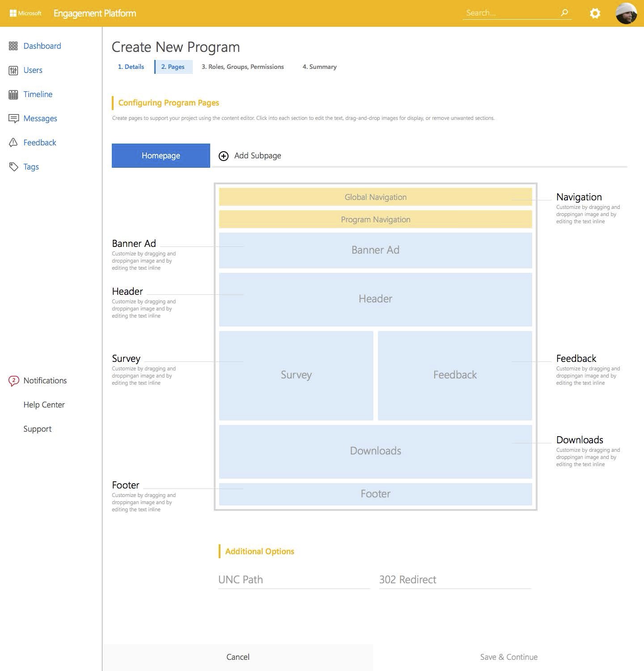The width and height of the screenshot is (644, 671).
Task: Open the Notifications bubble icon
Action: (14, 381)
